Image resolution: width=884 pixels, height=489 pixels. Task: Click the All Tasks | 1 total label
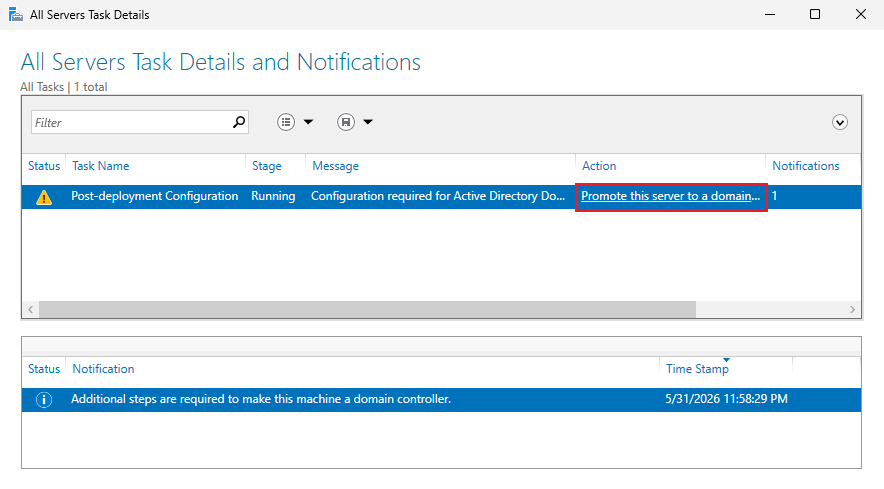click(64, 87)
